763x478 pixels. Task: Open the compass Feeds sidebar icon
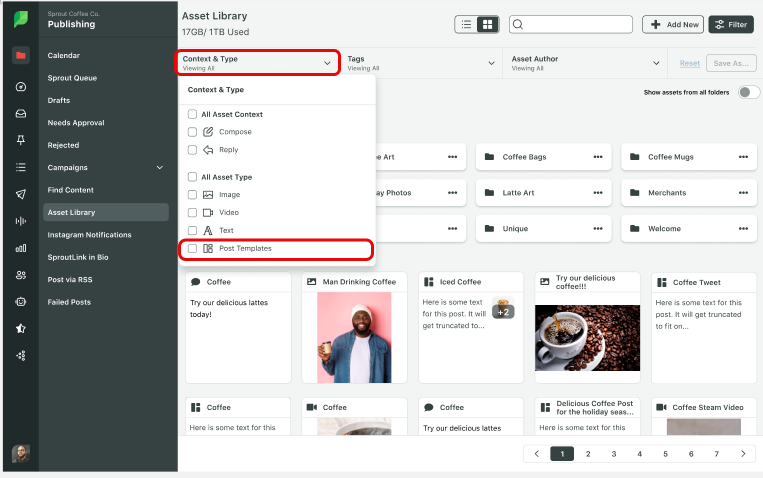[x=21, y=87]
